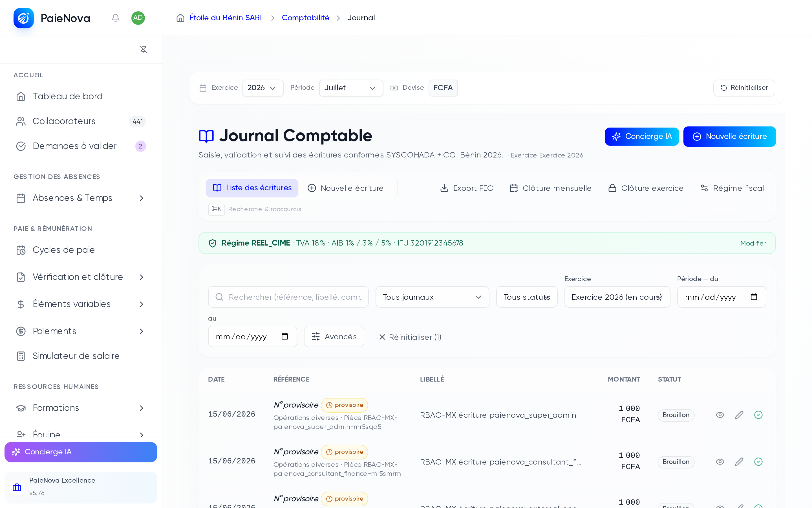Expand Paiements section
Image resolution: width=812 pixels, height=508 pixels.
[81, 331]
